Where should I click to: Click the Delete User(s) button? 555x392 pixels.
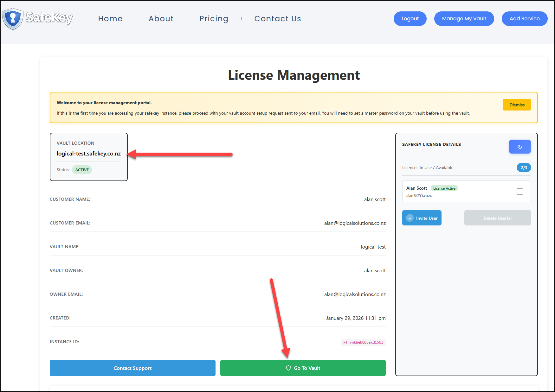[497, 218]
